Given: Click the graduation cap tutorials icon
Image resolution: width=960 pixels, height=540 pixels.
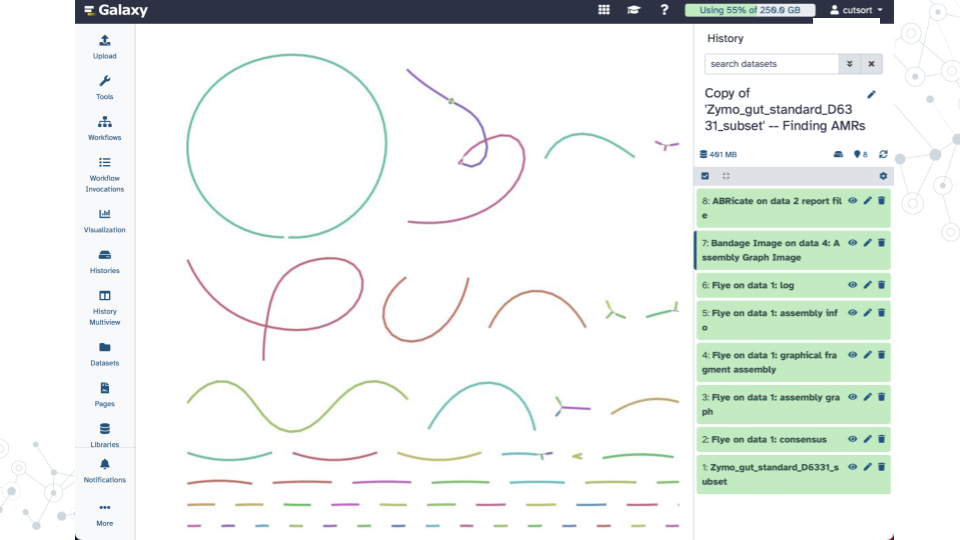Looking at the screenshot, I should pyautogui.click(x=633, y=10).
